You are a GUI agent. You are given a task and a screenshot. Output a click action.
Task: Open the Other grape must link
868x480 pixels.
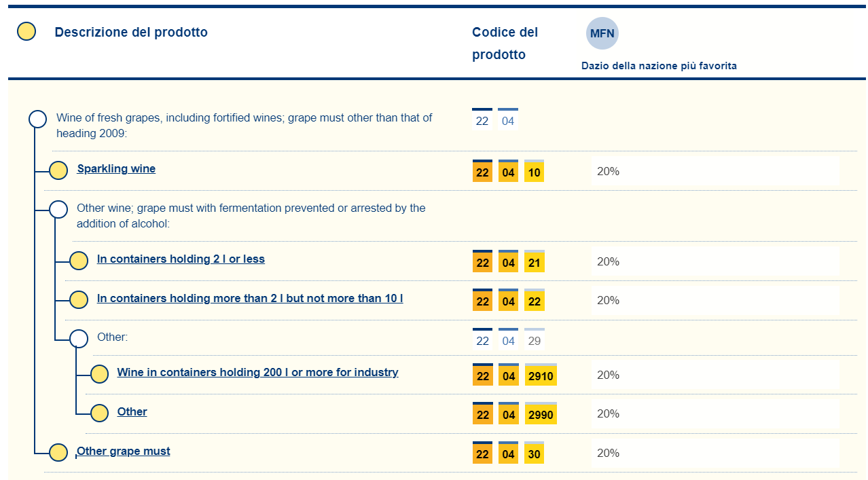(124, 451)
